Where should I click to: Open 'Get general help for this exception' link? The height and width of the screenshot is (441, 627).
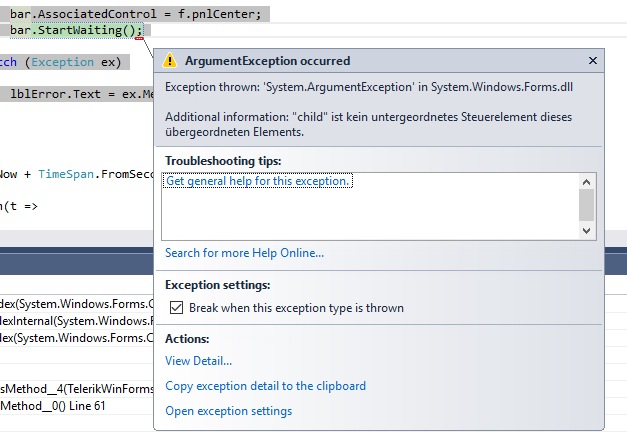tap(257, 181)
